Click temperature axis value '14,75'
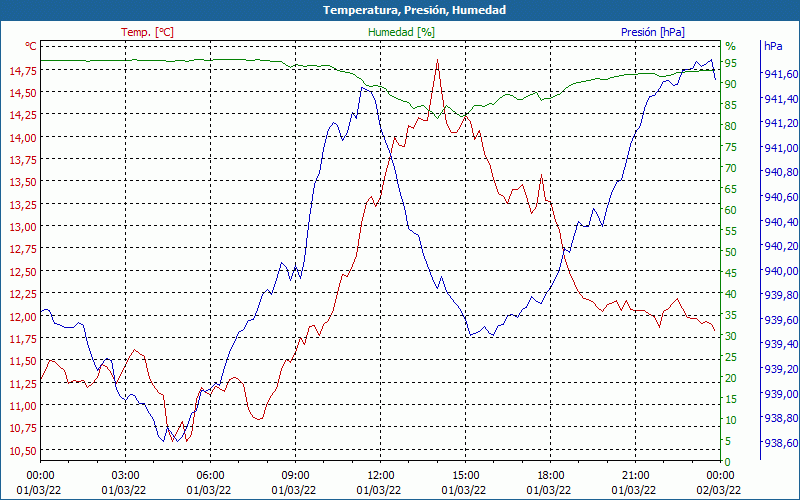The image size is (800, 500). 23,70
